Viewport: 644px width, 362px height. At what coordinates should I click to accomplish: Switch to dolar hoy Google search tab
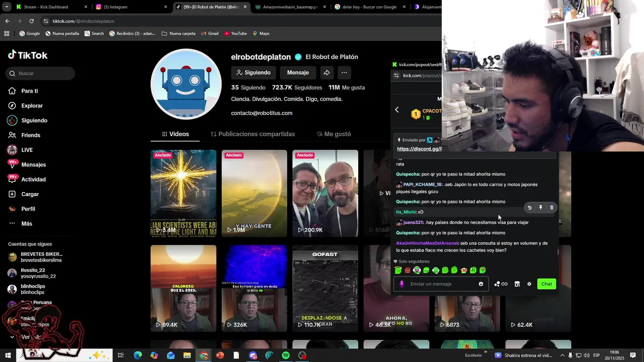[x=370, y=7]
